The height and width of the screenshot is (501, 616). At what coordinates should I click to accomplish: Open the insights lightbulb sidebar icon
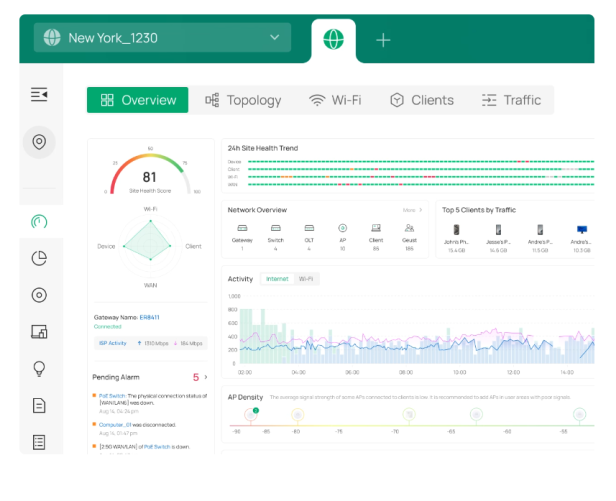coord(39,369)
